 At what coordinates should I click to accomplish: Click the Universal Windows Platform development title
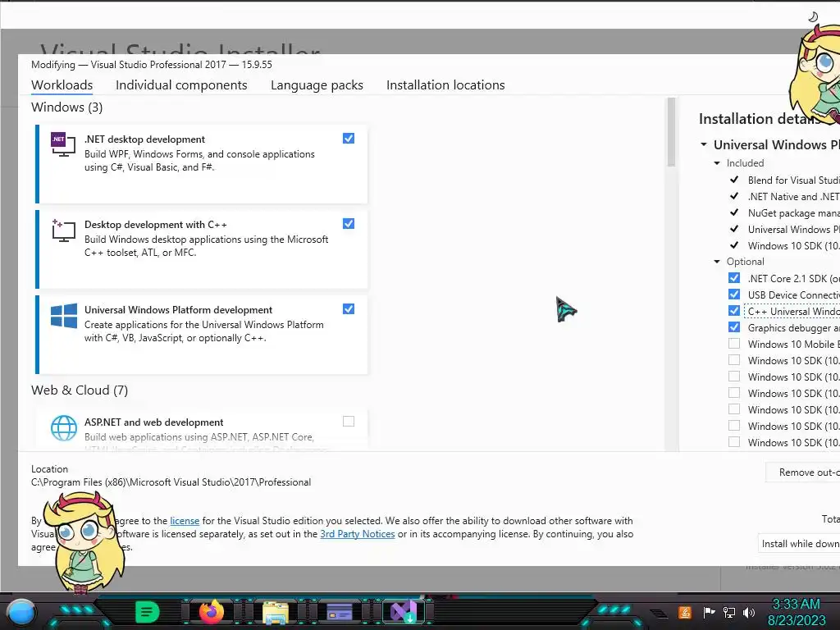[x=178, y=309]
